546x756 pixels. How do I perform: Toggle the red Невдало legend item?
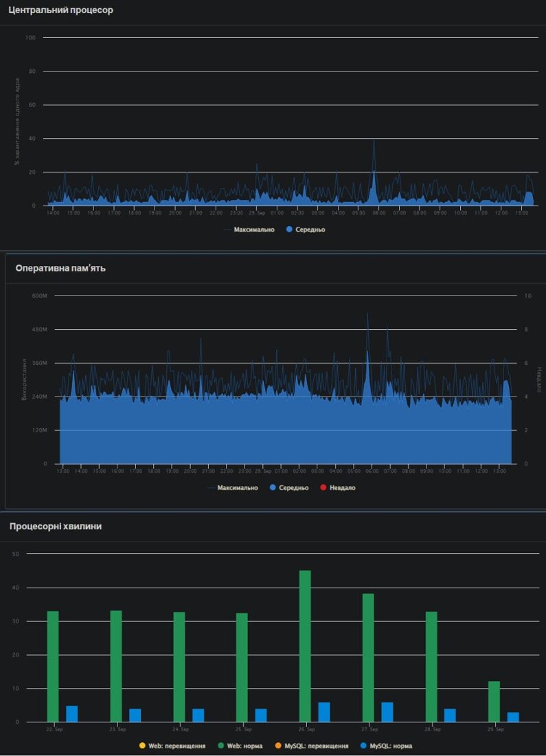tap(338, 488)
